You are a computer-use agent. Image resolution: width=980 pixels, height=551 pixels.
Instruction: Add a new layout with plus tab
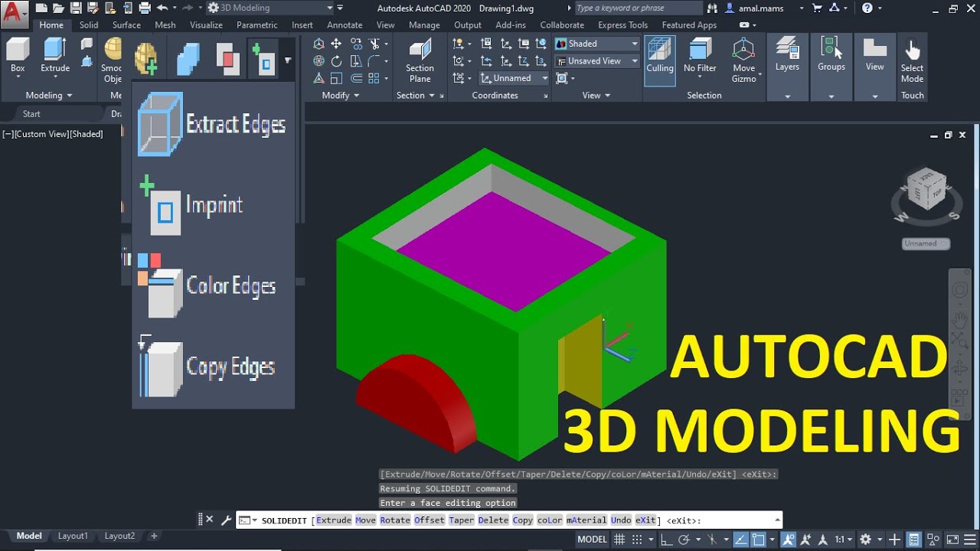(x=154, y=536)
